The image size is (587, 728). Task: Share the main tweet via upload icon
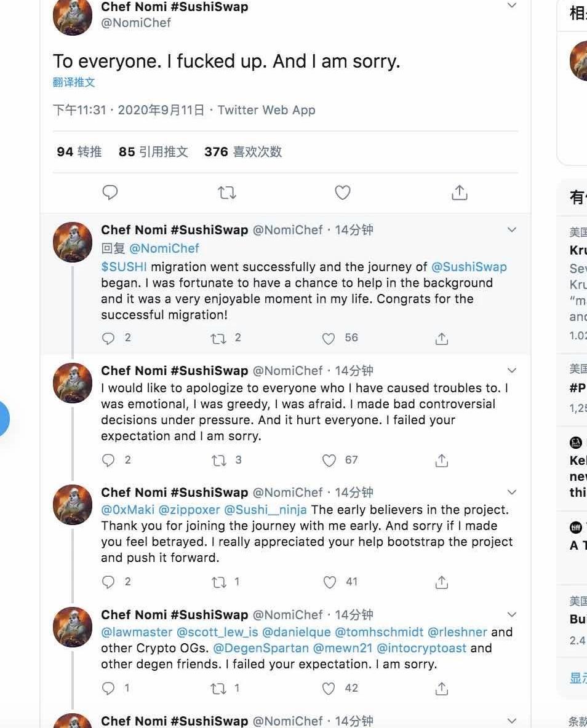(x=459, y=192)
